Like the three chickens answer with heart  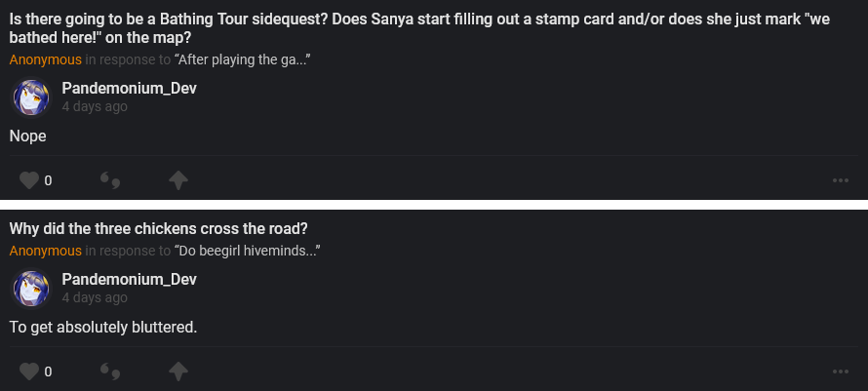(28, 371)
